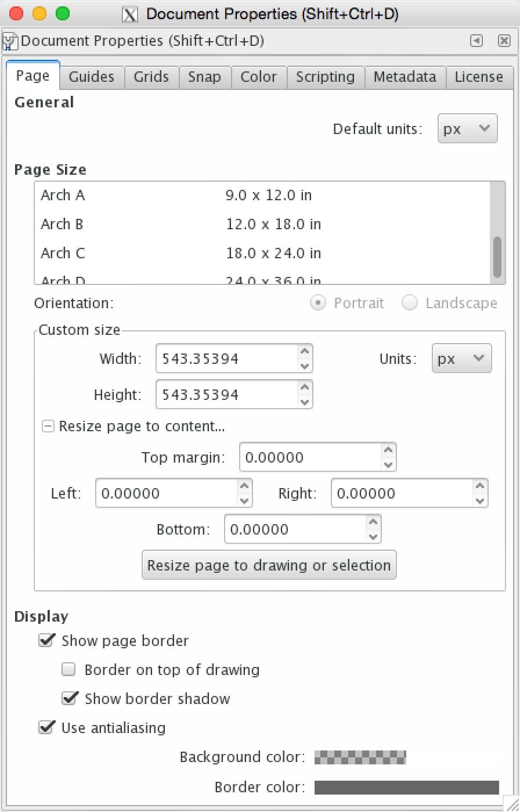
Task: Open the Metadata tab
Action: pyautogui.click(x=405, y=77)
